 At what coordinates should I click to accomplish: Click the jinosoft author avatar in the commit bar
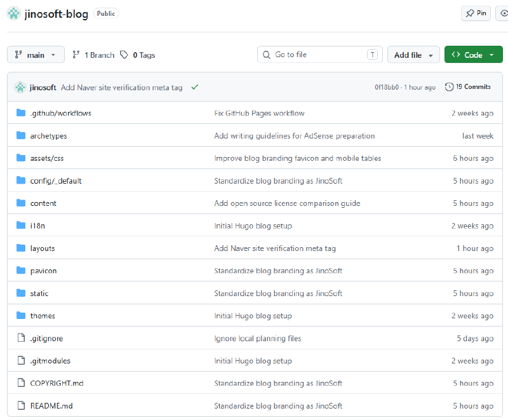coord(20,87)
